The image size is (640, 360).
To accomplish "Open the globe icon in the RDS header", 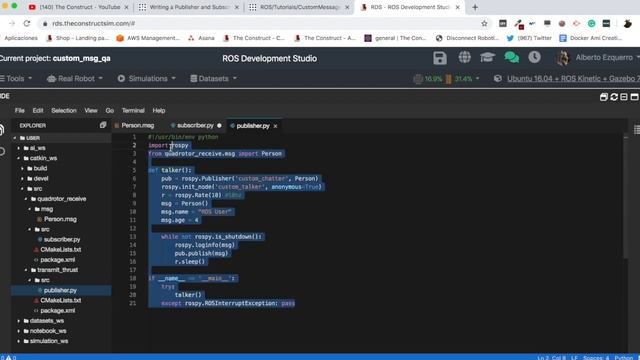I will pyautogui.click(x=464, y=58).
